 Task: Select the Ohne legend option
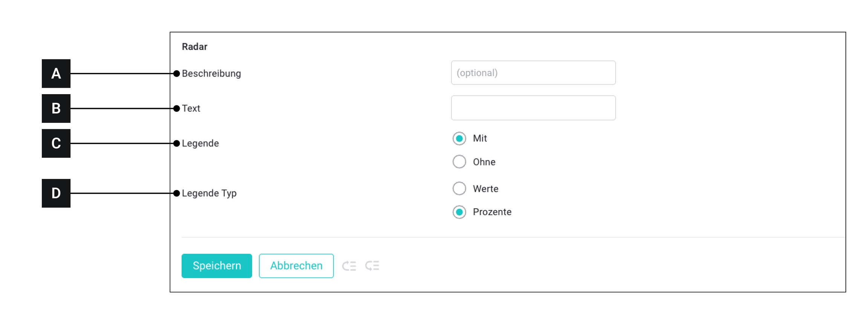459,162
